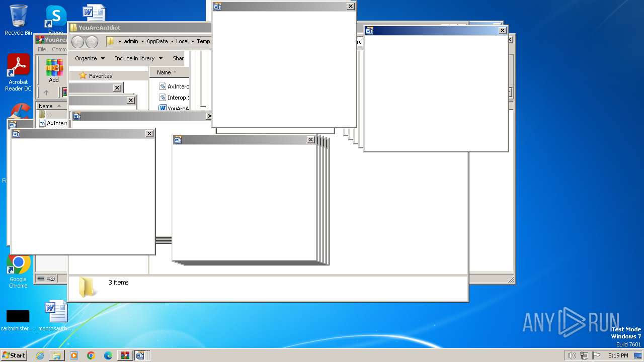Viewport: 644px width, 362px height.
Task: Launch Microsoft Edge from the taskbar
Action: [108, 355]
